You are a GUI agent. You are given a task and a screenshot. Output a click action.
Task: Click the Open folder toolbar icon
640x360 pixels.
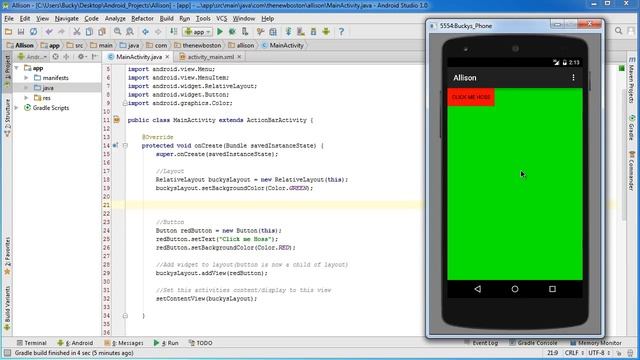click(x=8, y=31)
